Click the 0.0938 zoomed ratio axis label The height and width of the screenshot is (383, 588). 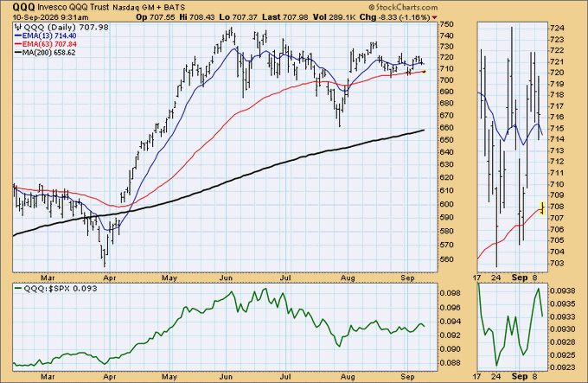click(x=562, y=290)
